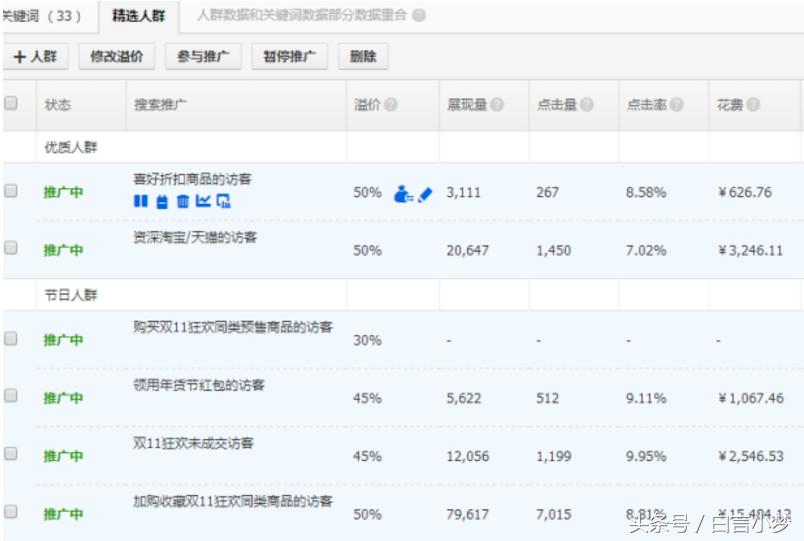Viewport: 804px width, 541px height.
Task: Click the cost value ¥2,546.53
Action: click(751, 456)
